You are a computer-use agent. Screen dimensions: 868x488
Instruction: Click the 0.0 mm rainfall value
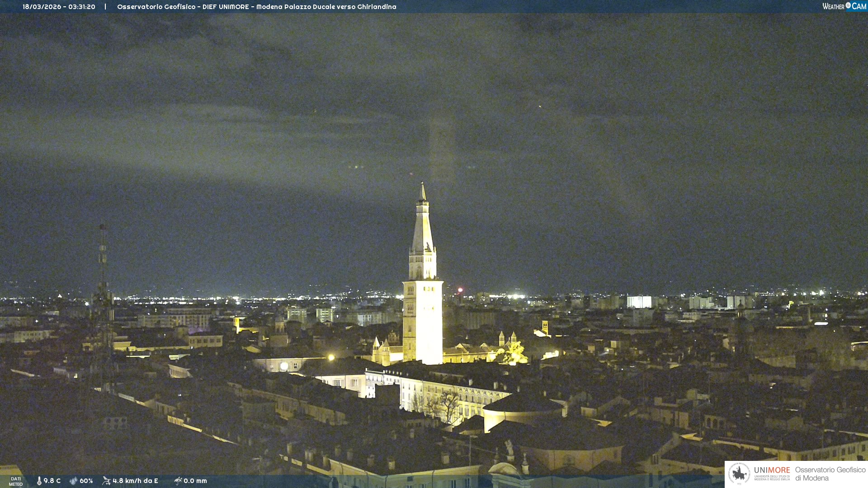tap(195, 481)
